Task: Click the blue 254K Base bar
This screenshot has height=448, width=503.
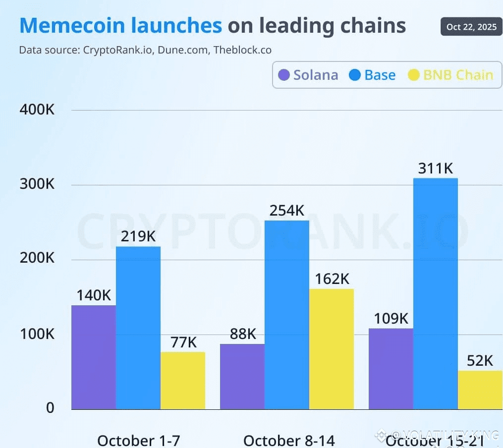Action: [x=287, y=315]
